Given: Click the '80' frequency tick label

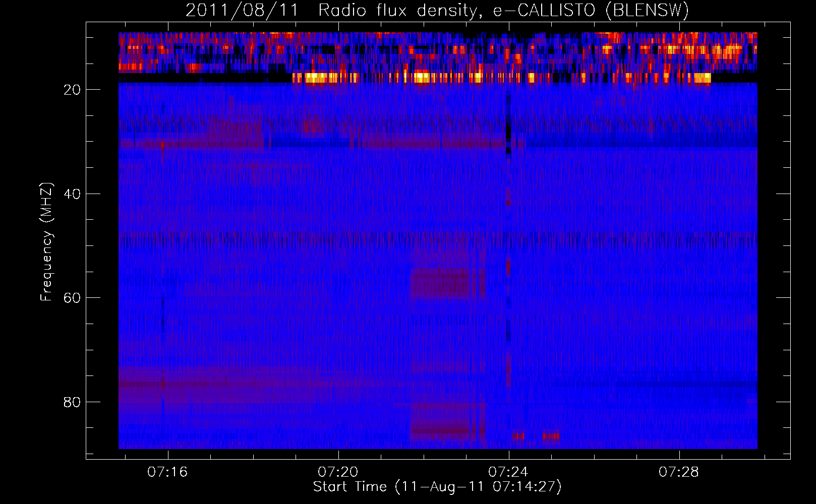Looking at the screenshot, I should point(73,402).
